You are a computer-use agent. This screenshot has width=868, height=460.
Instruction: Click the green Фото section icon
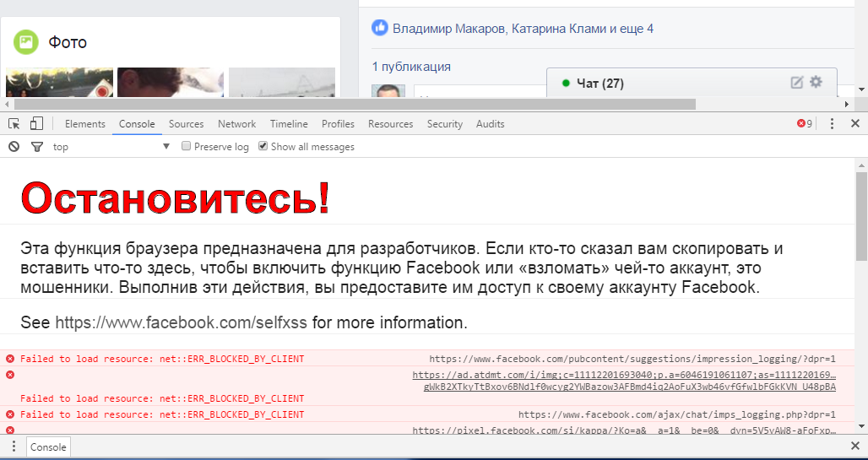click(x=26, y=42)
